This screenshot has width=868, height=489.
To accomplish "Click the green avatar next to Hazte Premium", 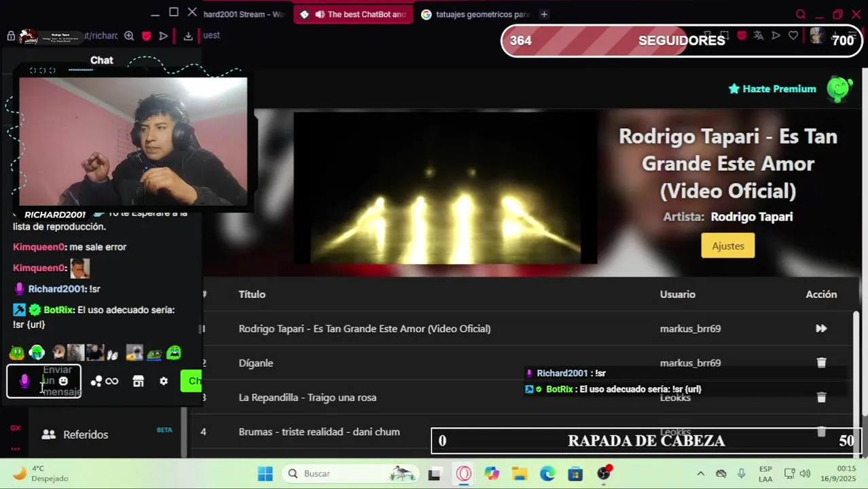I will click(839, 89).
